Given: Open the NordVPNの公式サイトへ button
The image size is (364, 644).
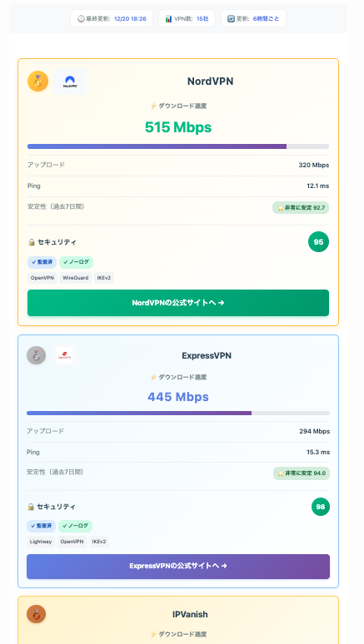Looking at the screenshot, I should click(178, 303).
